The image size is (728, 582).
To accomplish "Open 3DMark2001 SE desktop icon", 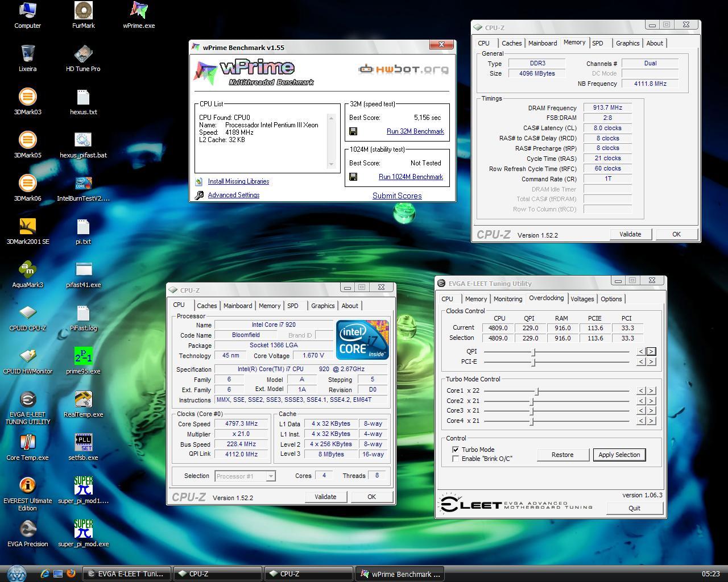I will click(27, 231).
